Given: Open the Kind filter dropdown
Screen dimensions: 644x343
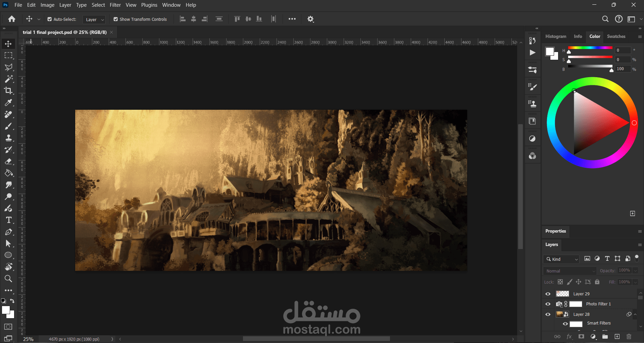Looking at the screenshot, I should tap(561, 259).
